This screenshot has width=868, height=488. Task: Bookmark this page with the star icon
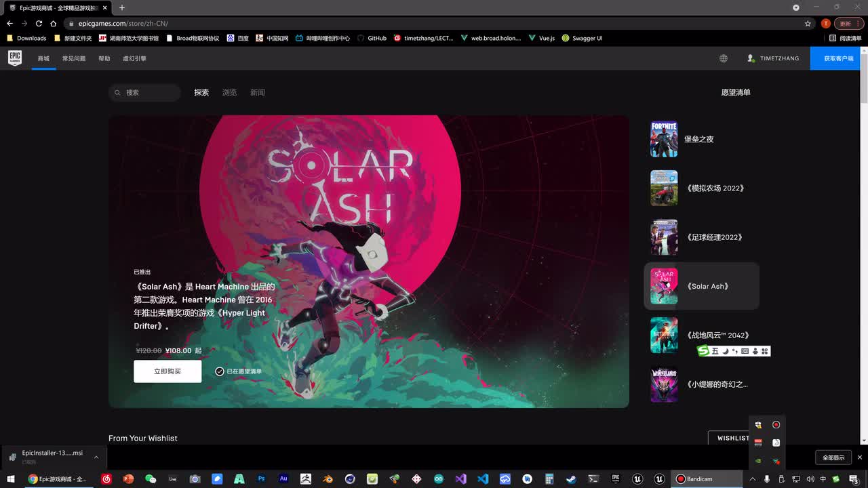(x=808, y=24)
